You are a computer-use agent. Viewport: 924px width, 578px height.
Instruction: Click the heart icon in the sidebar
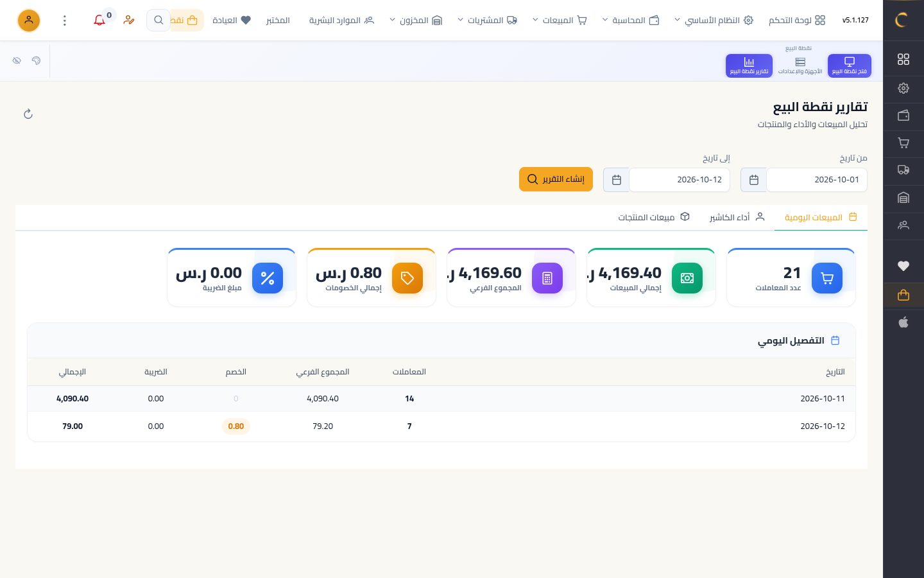[x=903, y=266]
